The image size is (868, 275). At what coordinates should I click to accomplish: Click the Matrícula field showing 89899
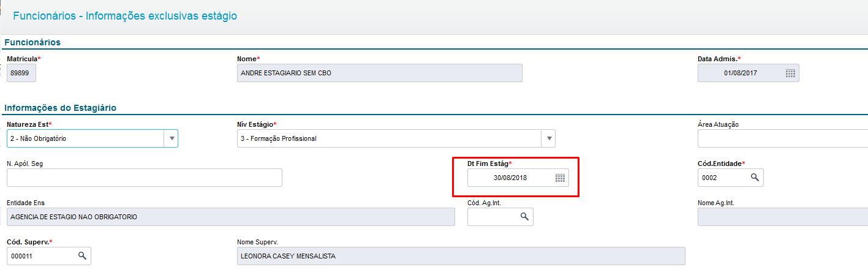[x=21, y=73]
